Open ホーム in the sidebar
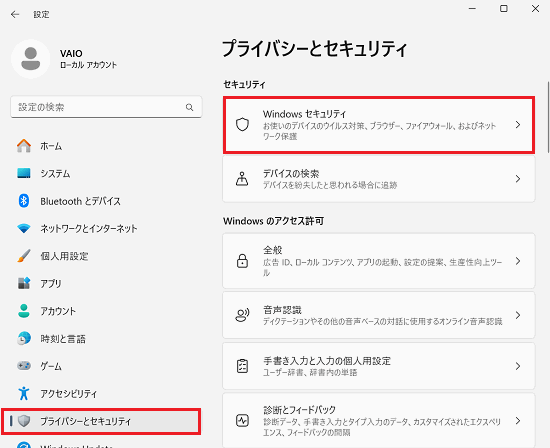 point(51,146)
